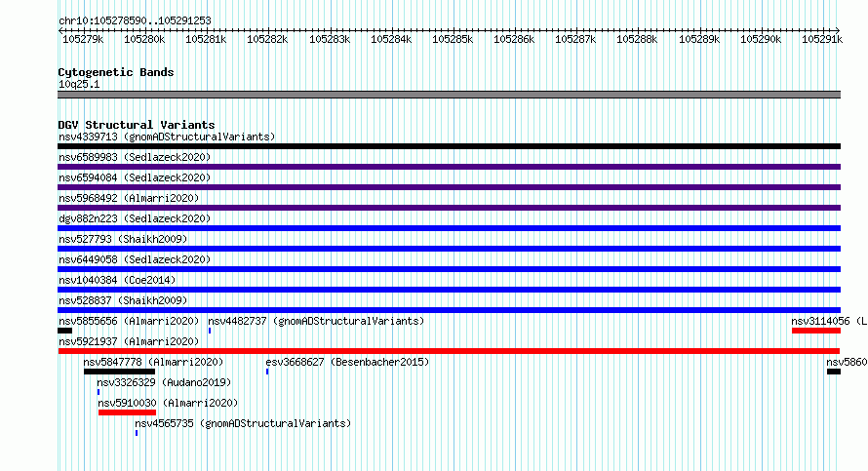Click the blue nsv527793 variant bar
868x471 pixels.
tap(449, 249)
